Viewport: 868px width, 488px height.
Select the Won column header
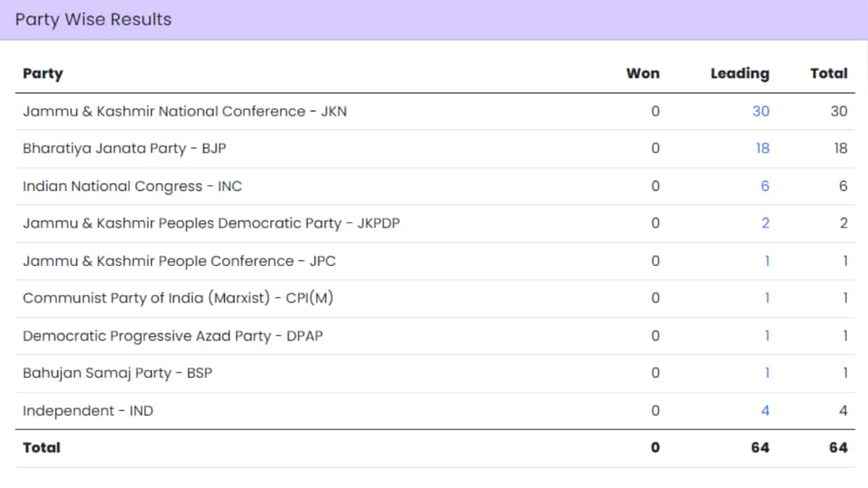click(x=643, y=74)
